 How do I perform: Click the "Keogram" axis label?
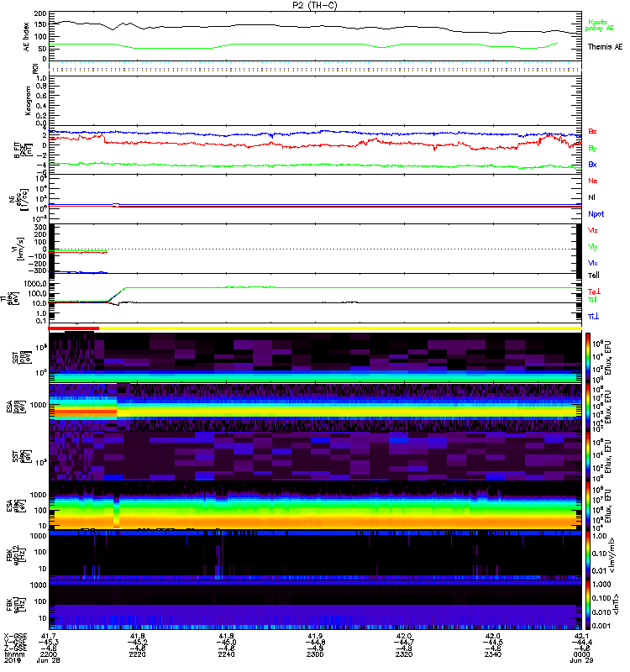coord(28,101)
